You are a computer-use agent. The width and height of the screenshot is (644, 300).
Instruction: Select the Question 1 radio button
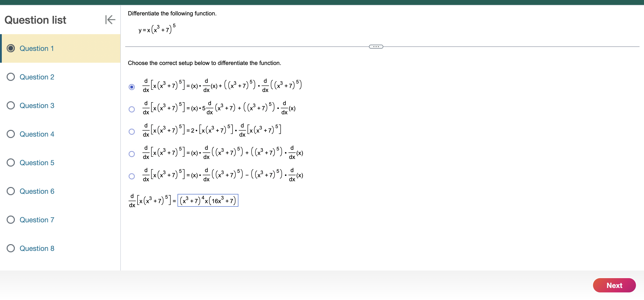(x=11, y=48)
